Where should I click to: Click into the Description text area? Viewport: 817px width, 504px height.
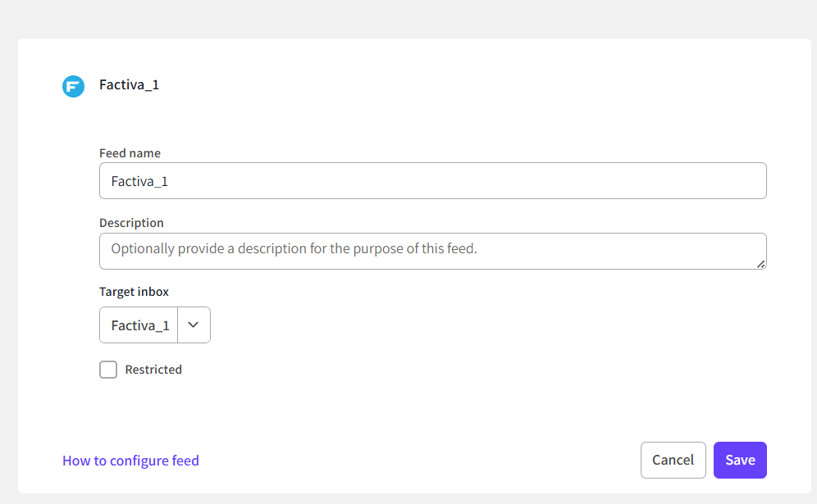pos(432,251)
